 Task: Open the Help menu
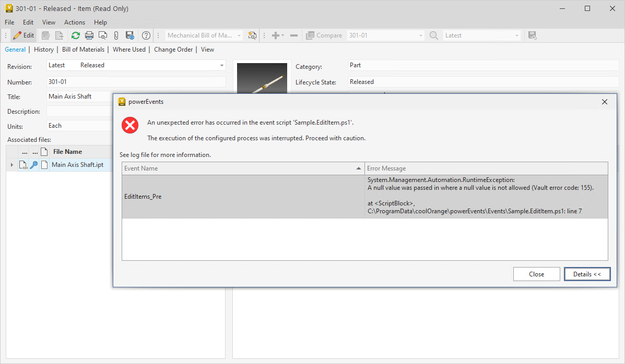(x=100, y=22)
